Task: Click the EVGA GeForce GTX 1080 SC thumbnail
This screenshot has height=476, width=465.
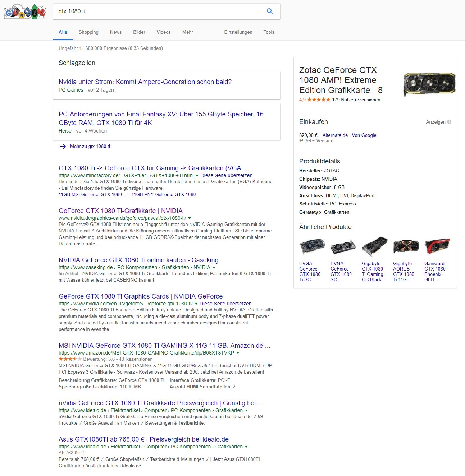Action: click(343, 246)
